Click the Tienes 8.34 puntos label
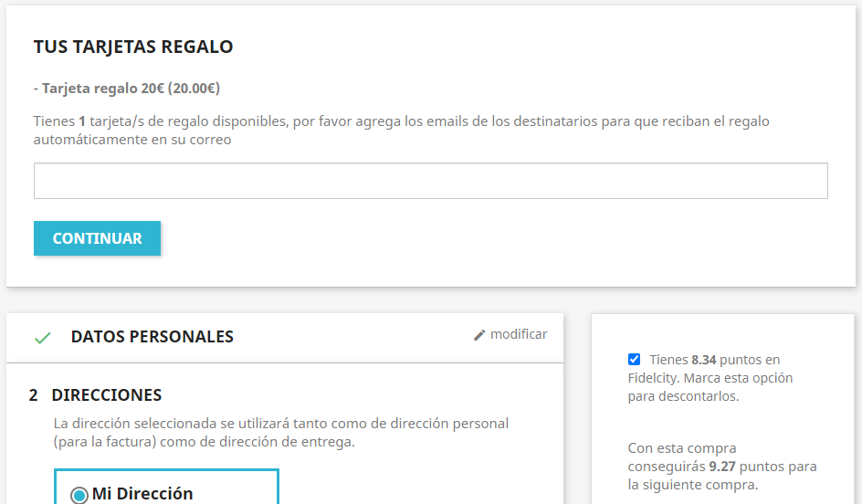The width and height of the screenshot is (862, 504). click(x=714, y=360)
